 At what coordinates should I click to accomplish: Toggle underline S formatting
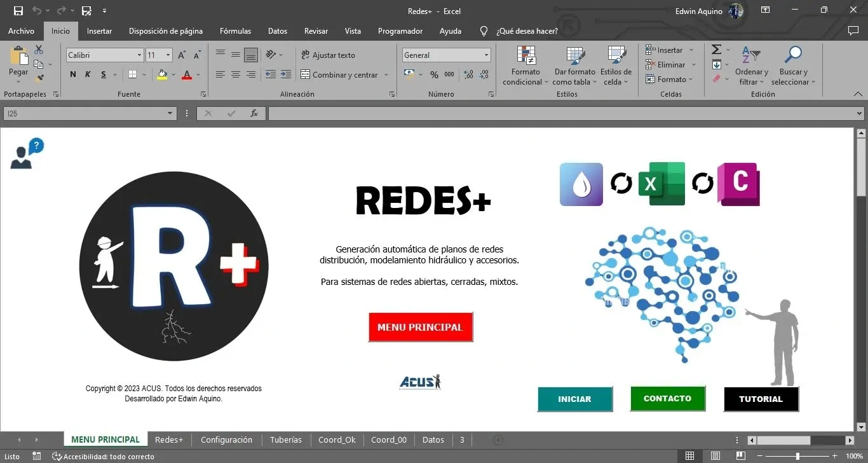(x=104, y=74)
